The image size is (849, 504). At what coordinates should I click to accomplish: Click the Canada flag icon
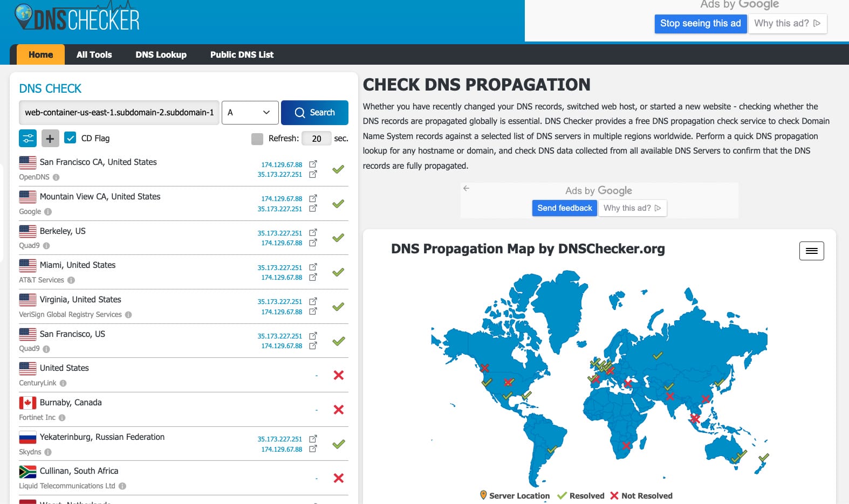tap(28, 403)
